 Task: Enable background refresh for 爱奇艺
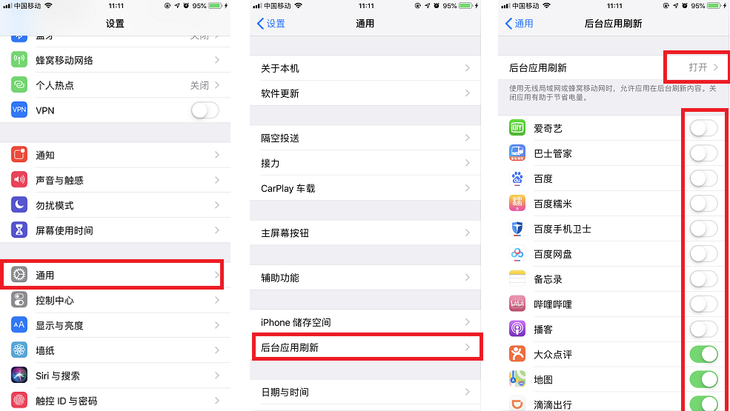(703, 128)
